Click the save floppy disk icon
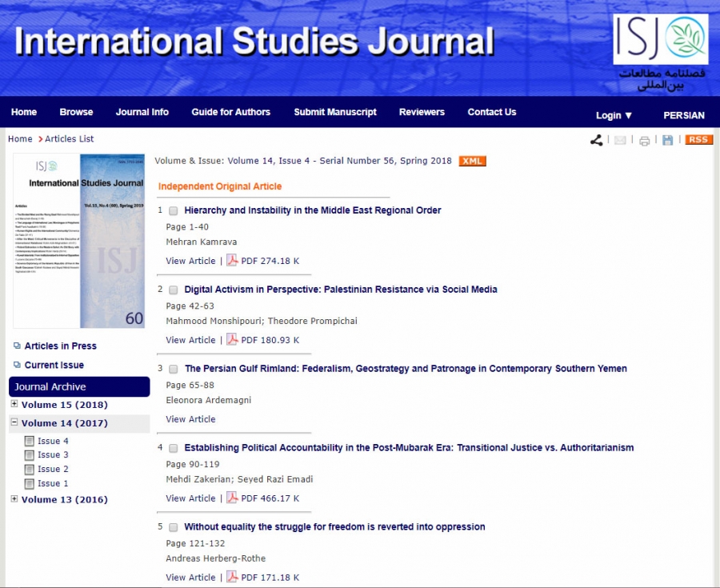The height and width of the screenshot is (588, 720). (668, 141)
